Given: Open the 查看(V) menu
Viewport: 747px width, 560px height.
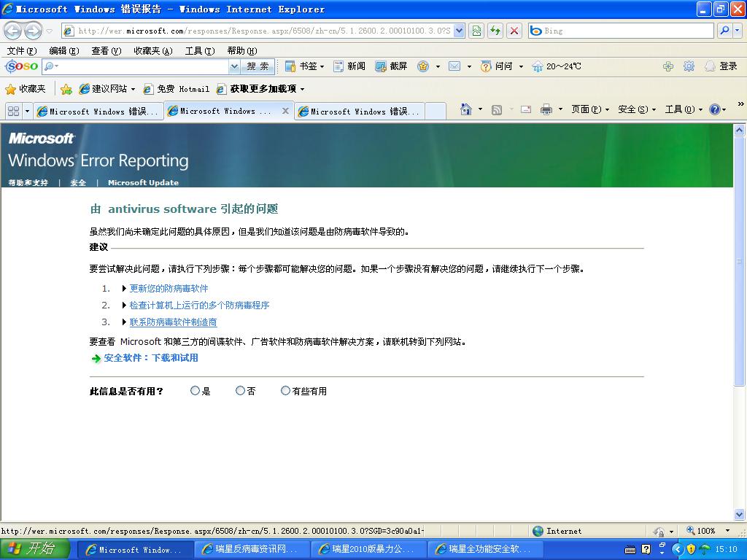Looking at the screenshot, I should tap(107, 51).
